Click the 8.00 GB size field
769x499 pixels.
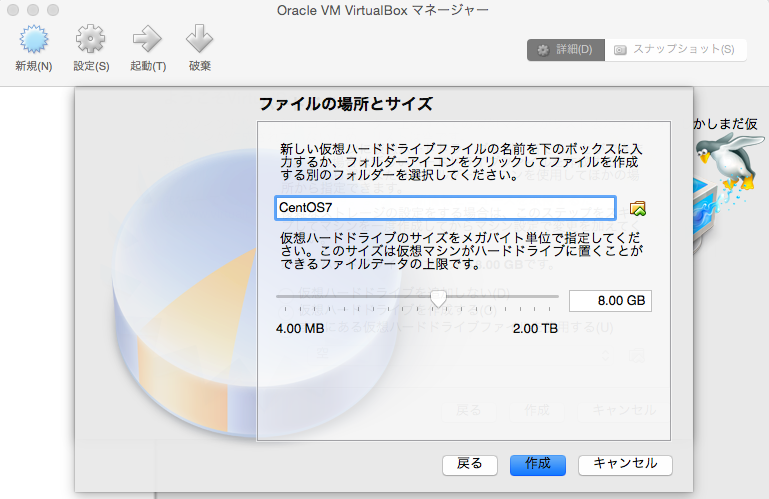click(610, 301)
